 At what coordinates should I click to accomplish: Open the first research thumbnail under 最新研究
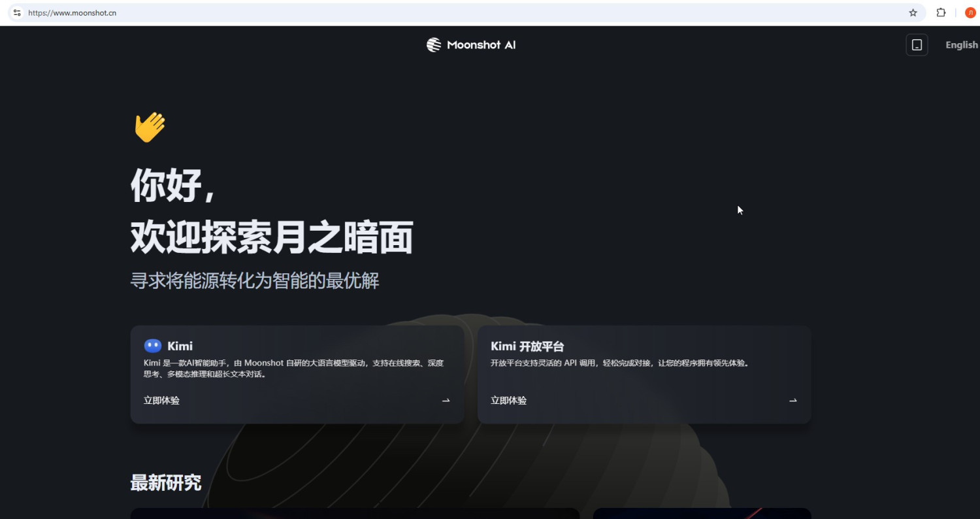(355, 513)
